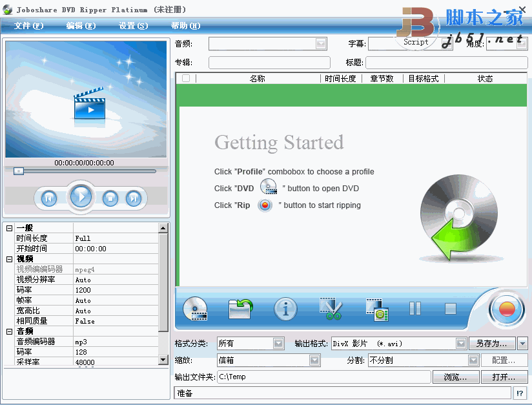This screenshot has height=405, width=532.
Task: Click the 帧率 value Auto
Action: click(x=116, y=300)
